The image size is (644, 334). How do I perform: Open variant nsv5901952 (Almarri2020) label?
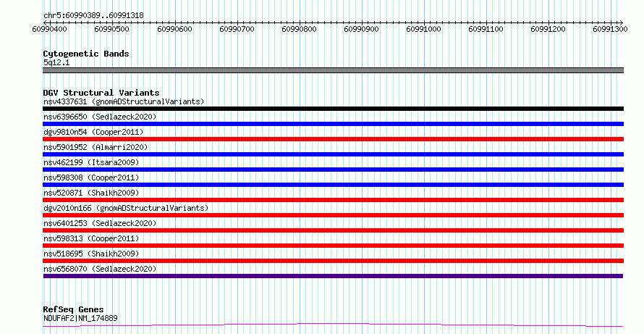[x=96, y=147]
